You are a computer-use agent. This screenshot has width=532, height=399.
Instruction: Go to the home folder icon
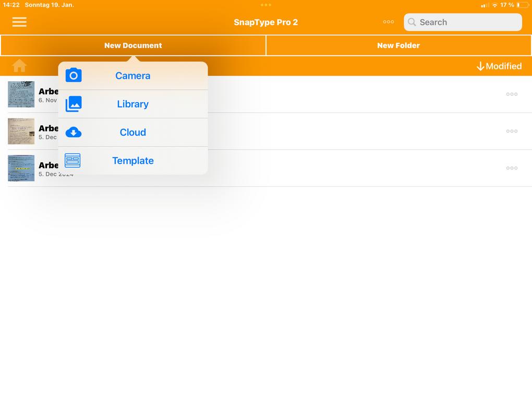tap(19, 66)
